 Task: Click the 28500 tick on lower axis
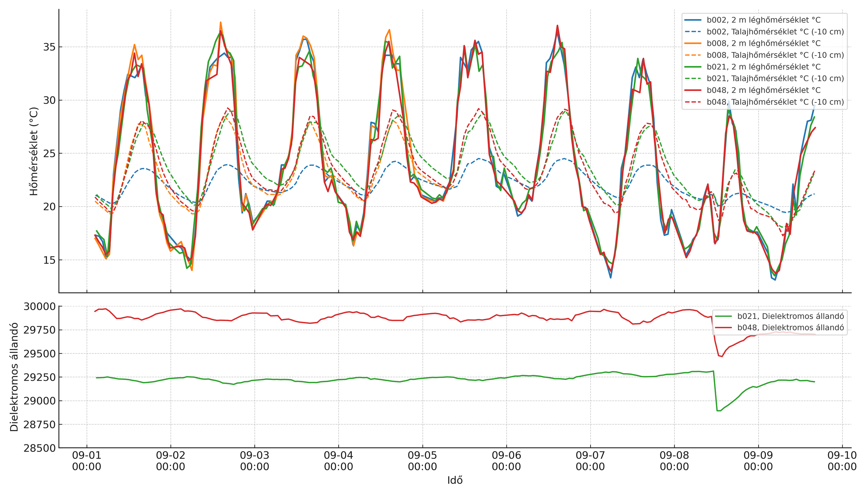39,448
